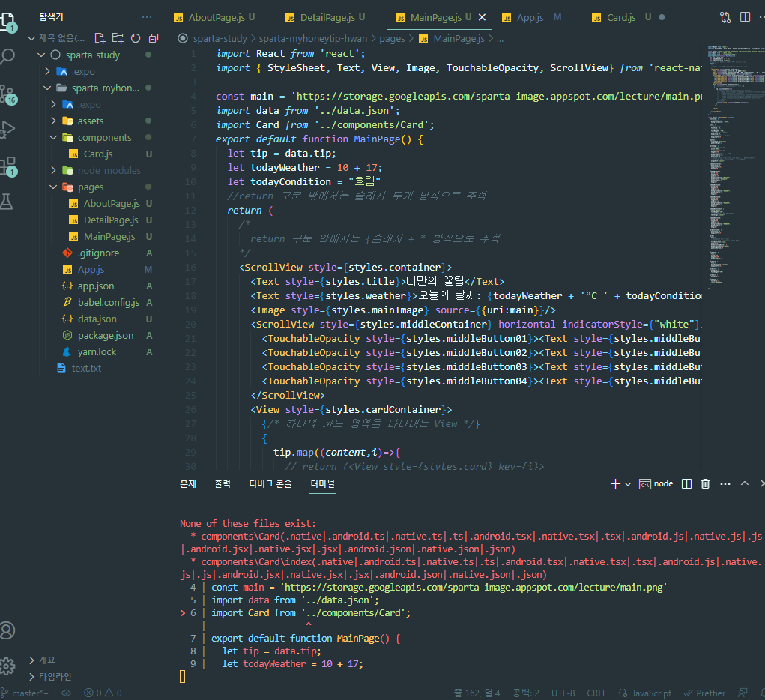Image resolution: width=765 pixels, height=700 pixels.
Task: Expand the 타임라인 timeline section
Action: coord(55,677)
